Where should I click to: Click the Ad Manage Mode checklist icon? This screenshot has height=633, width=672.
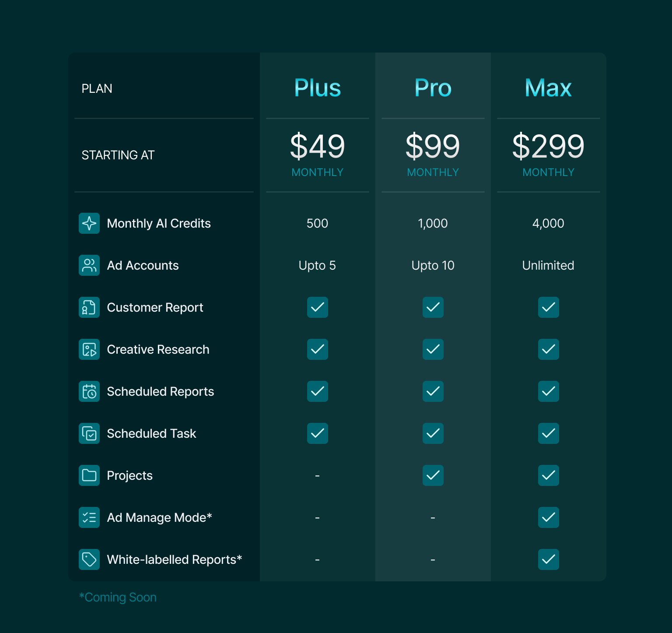[89, 517]
